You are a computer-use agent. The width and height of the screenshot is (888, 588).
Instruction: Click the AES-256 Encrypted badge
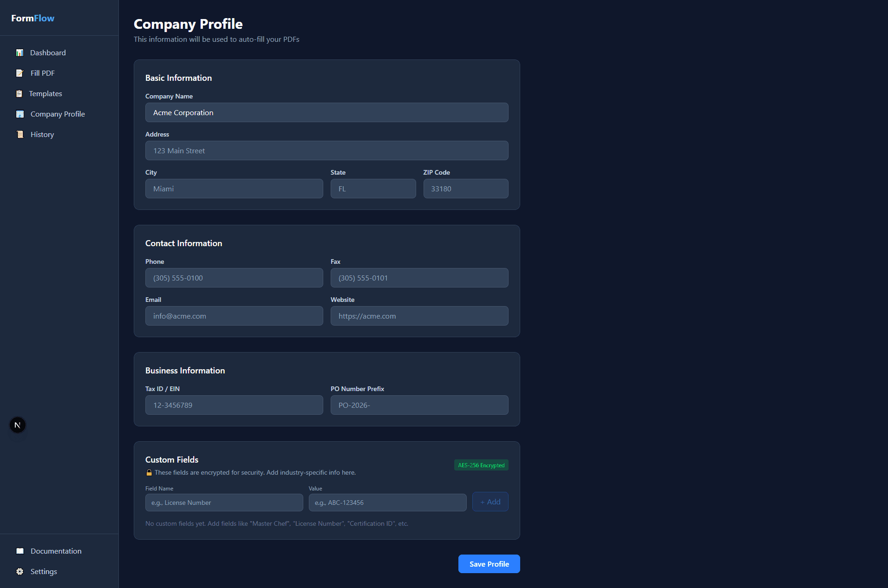click(x=481, y=464)
